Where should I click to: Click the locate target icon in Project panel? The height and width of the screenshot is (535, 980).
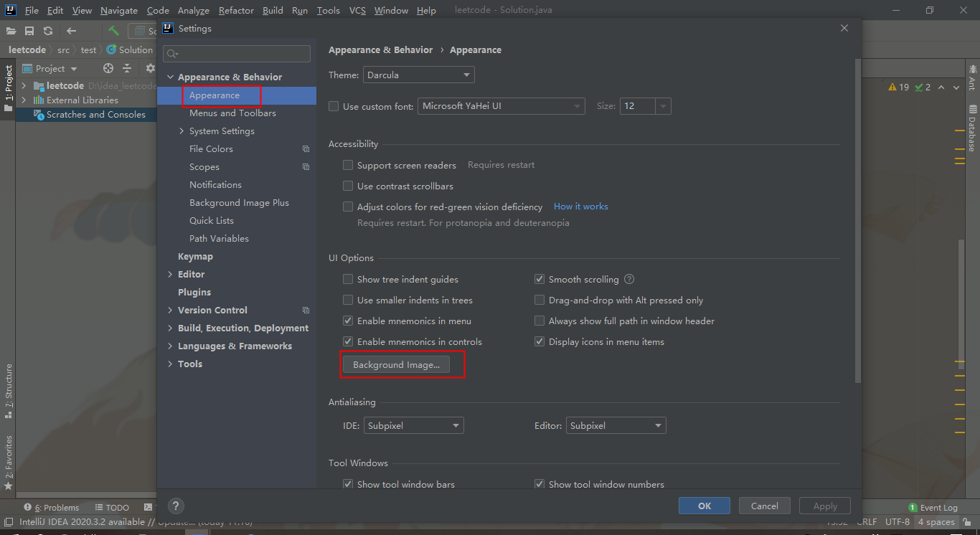pyautogui.click(x=108, y=68)
